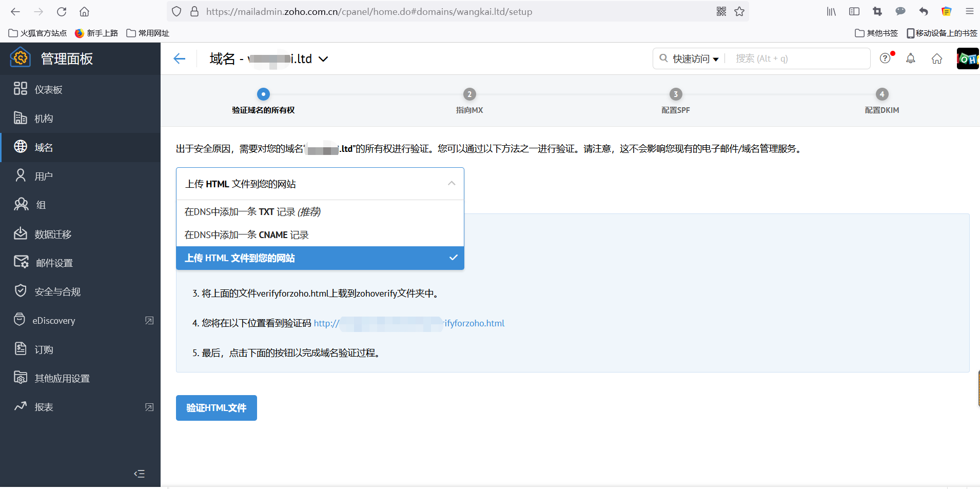Choose the CNAME record verification option

pos(320,235)
